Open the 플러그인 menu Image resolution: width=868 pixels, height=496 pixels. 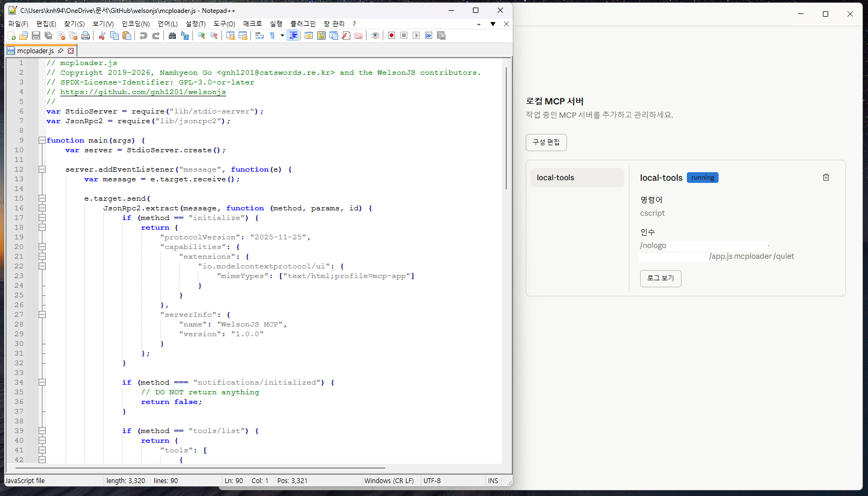pos(303,24)
